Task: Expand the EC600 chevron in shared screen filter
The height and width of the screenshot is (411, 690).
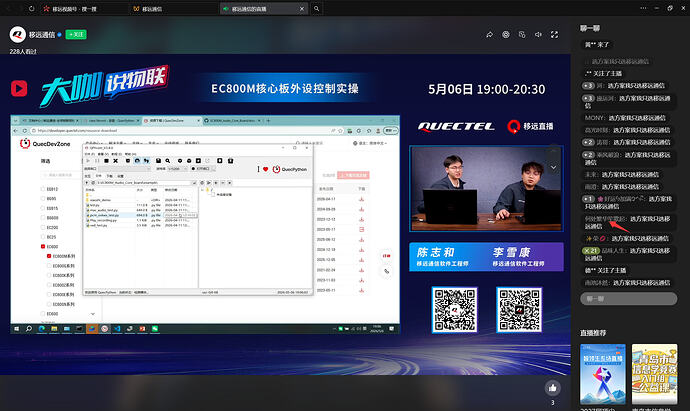Action: (x=92, y=314)
